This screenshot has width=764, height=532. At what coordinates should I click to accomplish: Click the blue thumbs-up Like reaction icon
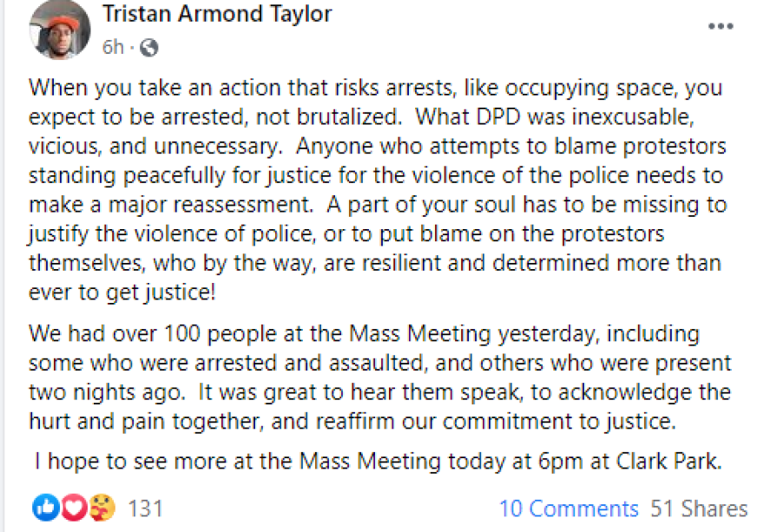click(x=46, y=508)
